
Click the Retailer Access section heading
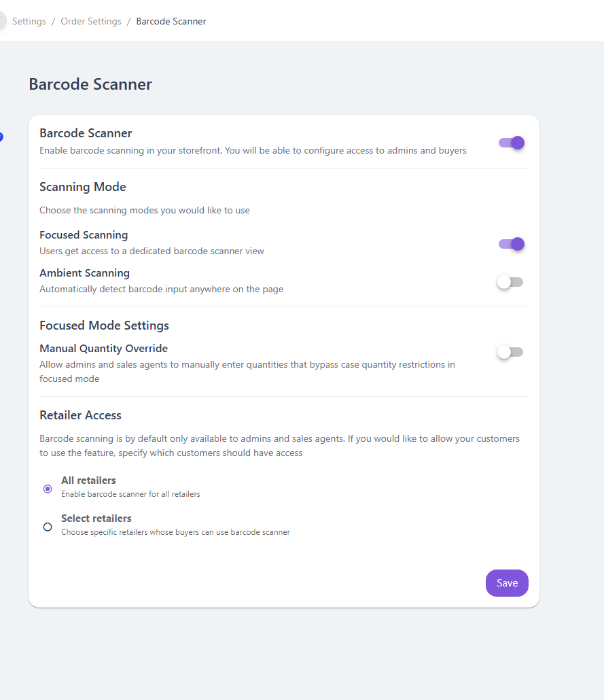80,415
